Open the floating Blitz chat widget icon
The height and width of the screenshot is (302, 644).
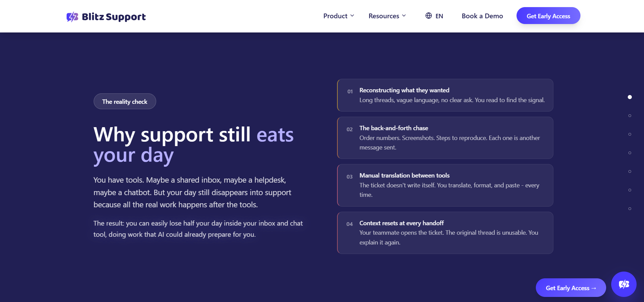click(624, 284)
